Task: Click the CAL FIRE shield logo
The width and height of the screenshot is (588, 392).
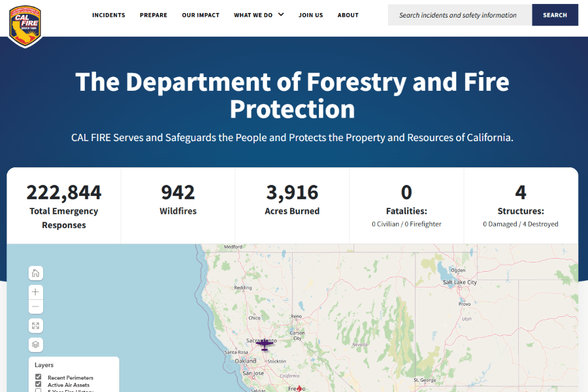Action: pos(25,26)
